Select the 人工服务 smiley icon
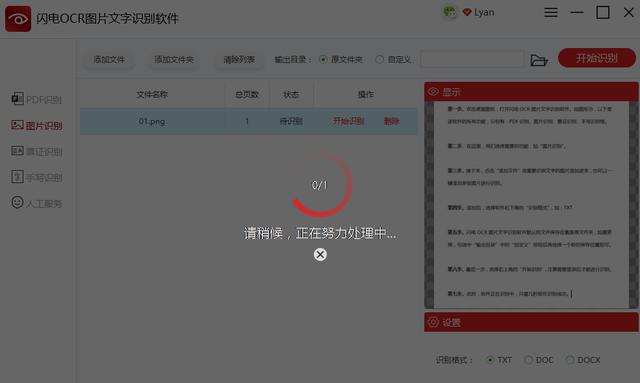This screenshot has width=640, height=383. [17, 202]
